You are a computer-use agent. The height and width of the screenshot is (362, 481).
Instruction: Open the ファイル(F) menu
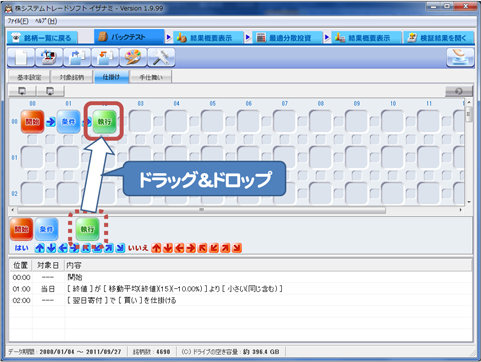click(x=18, y=21)
